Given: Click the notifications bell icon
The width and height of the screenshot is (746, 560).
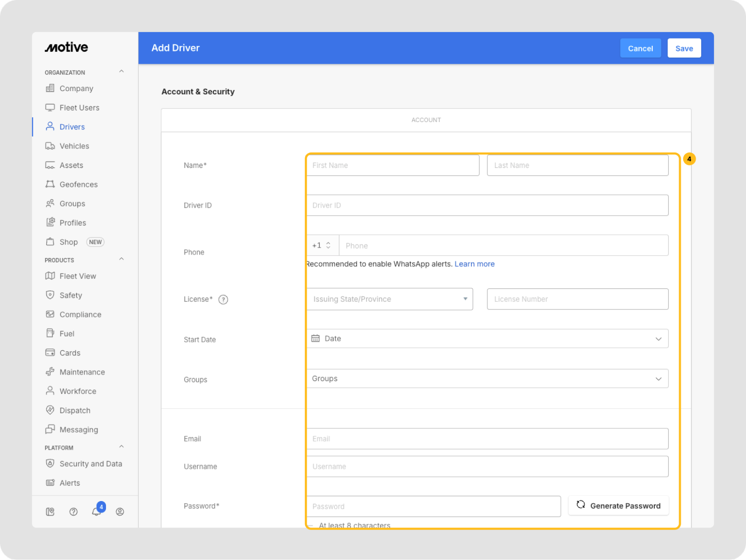Looking at the screenshot, I should point(96,511).
